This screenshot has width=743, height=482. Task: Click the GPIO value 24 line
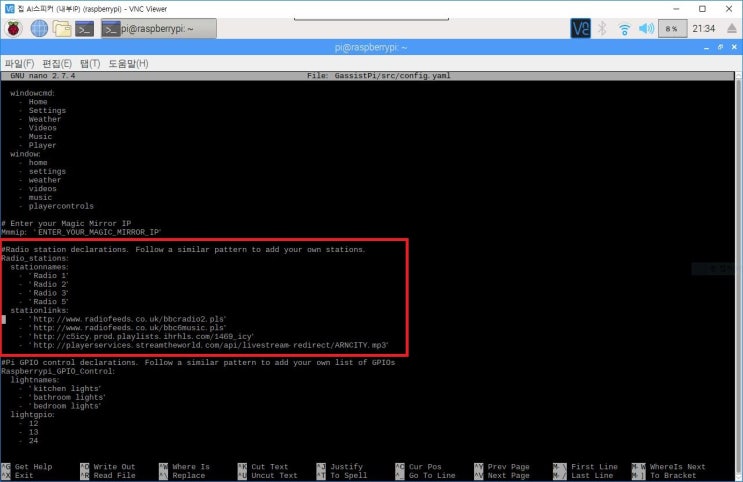tap(33, 441)
